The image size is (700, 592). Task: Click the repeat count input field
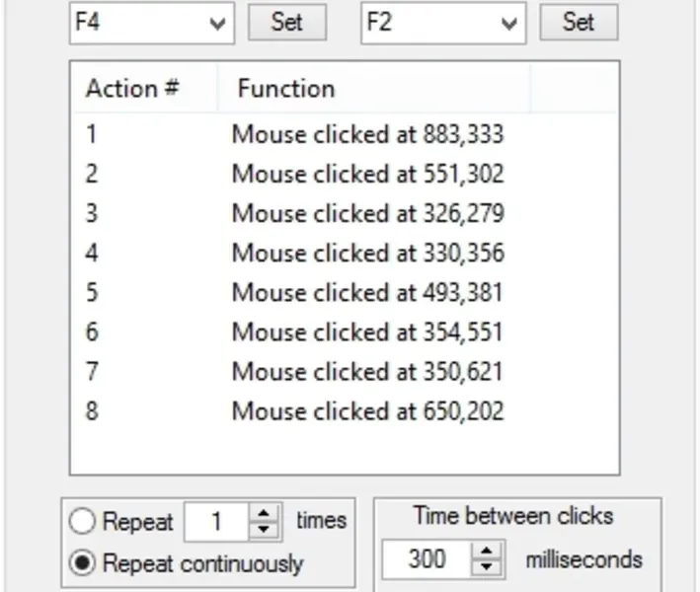point(217,521)
